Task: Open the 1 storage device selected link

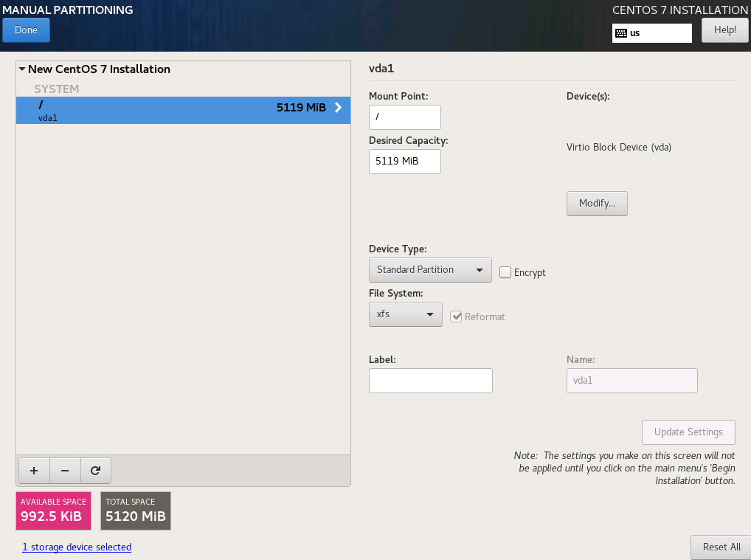Action: pyautogui.click(x=77, y=547)
